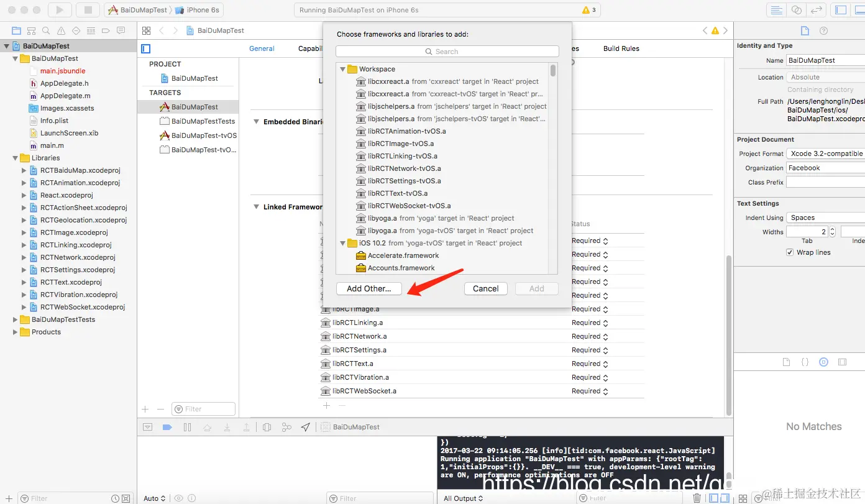Select the Assistant editor overlapping-circles icon
865x504 pixels.
pos(796,10)
